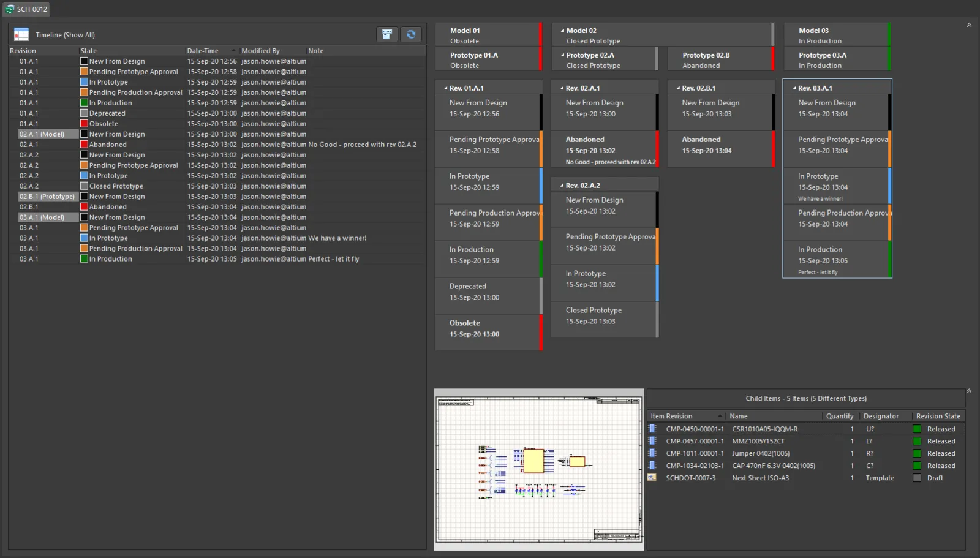Click the Timeline panel's table icon

point(21,34)
